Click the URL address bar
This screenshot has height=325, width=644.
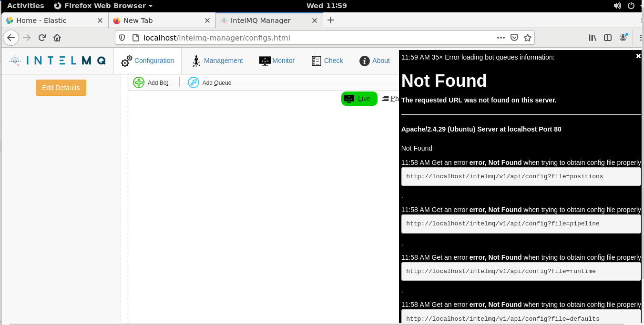click(310, 38)
